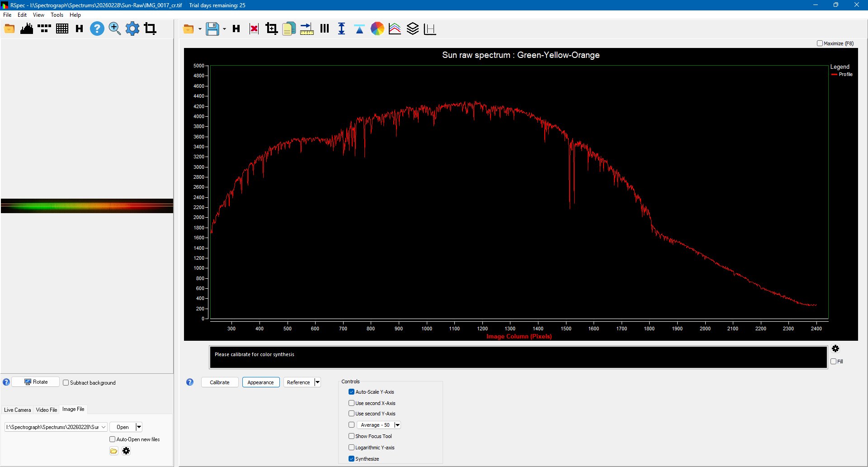Click the color wheel icon
Screen dimensions: 868x467
(x=377, y=29)
